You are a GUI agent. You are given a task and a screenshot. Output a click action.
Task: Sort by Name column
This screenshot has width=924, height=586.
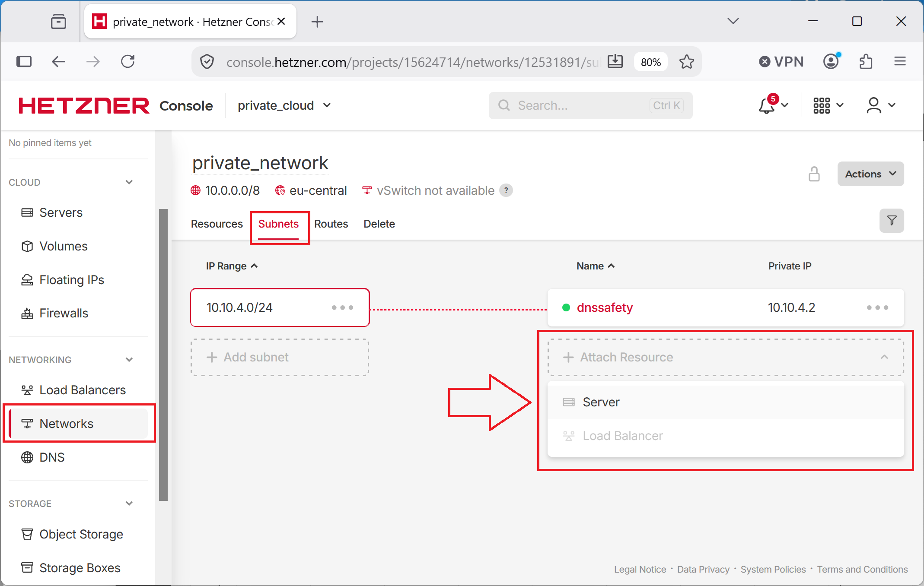(596, 266)
